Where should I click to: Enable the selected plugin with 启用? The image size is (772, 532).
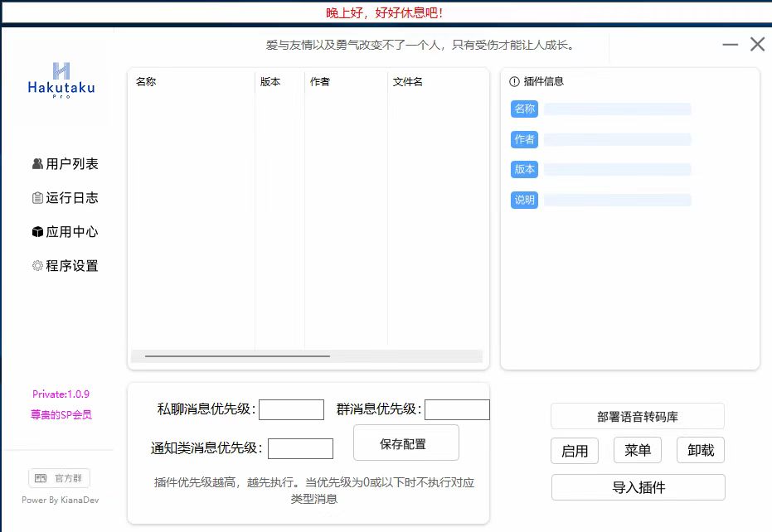[575, 451]
